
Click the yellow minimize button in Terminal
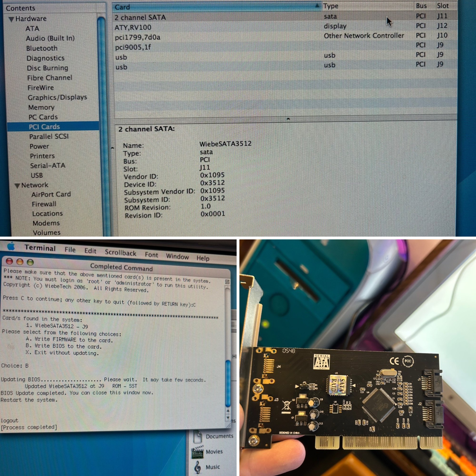[x=20, y=261]
